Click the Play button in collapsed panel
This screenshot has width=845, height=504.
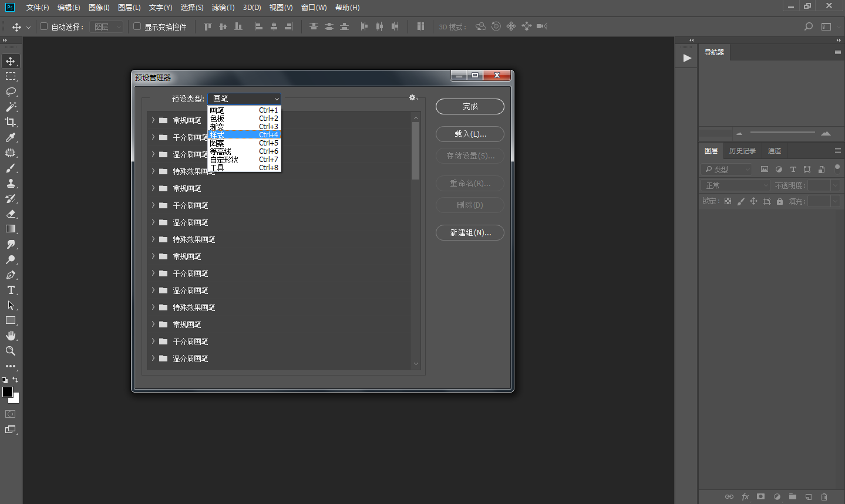click(x=687, y=57)
